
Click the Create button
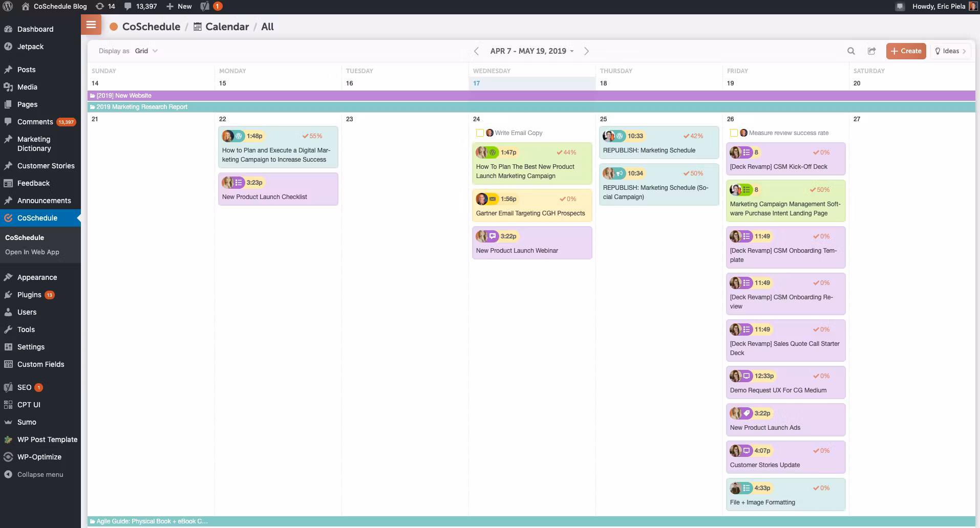click(906, 51)
